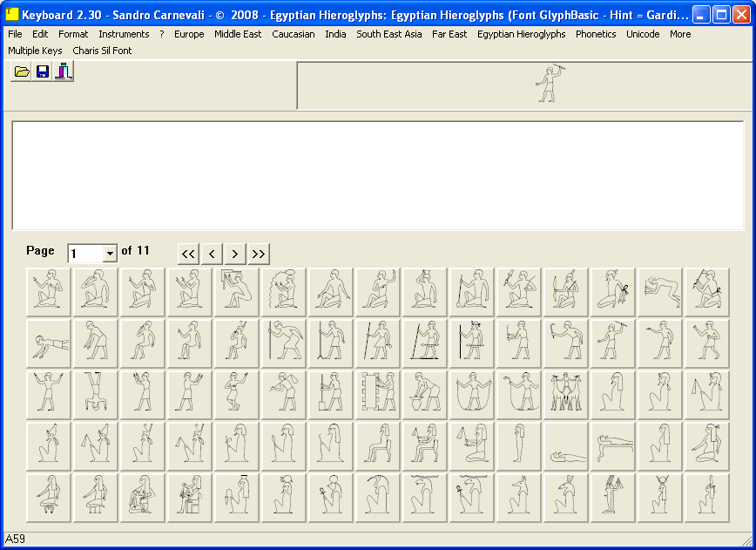Insert the goddess with horns and disk glyph
756x550 pixels.
[660, 498]
